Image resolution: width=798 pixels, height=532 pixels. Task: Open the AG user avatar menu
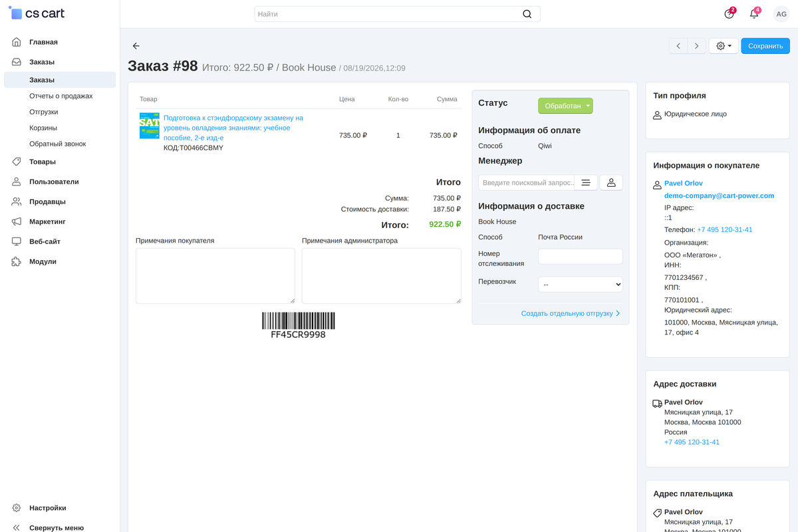[x=781, y=14]
